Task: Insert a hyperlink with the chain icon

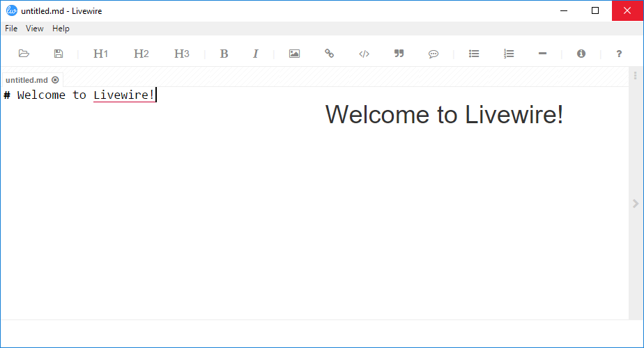Action: click(x=330, y=54)
